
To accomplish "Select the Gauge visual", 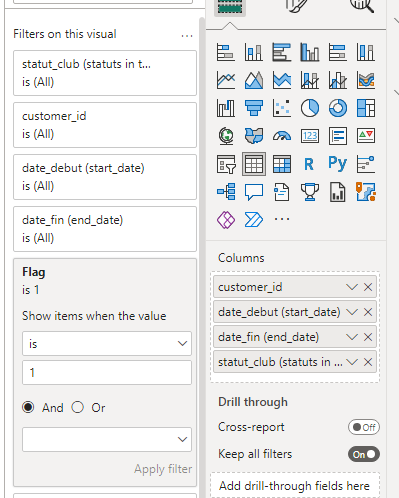I will coord(282,136).
